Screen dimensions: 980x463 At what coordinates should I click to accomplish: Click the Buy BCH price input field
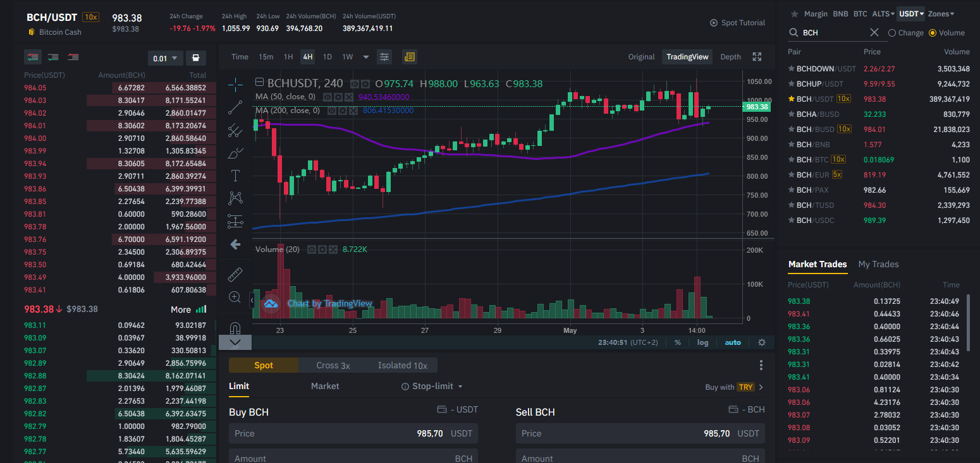tap(353, 433)
